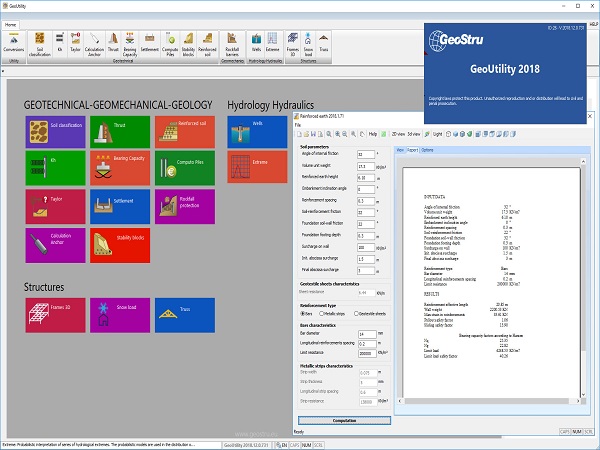
Task: Click the Light button in the toolbar
Action: pos(437,134)
